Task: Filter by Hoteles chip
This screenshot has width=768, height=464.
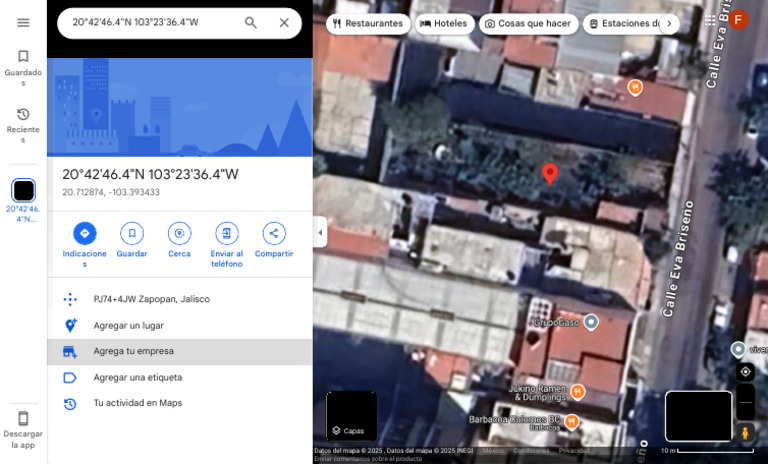Action: [x=444, y=24]
